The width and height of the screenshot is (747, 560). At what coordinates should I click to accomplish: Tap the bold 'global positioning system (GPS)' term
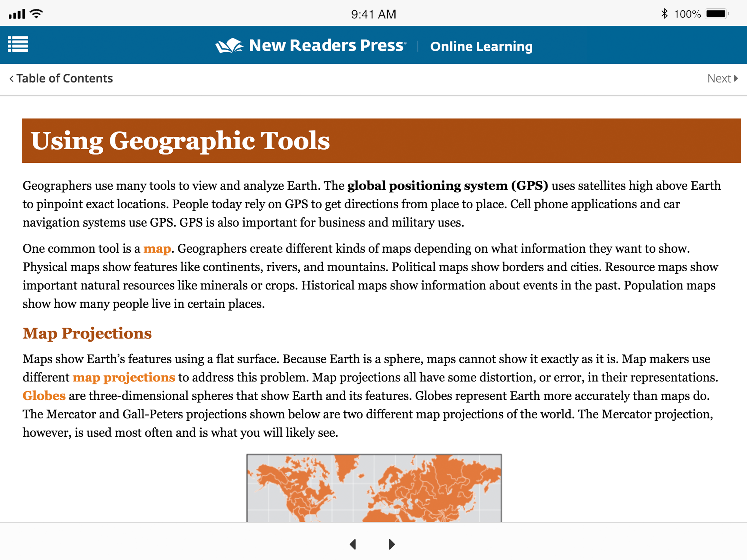click(x=447, y=186)
